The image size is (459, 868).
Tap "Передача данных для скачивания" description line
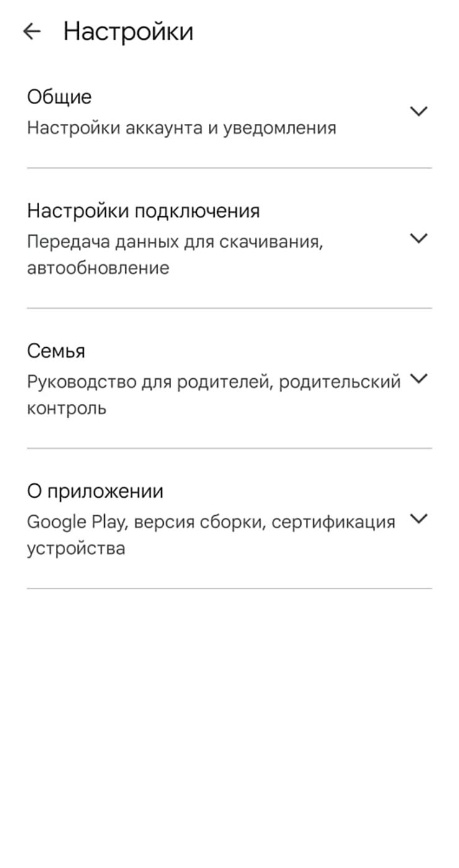tap(175, 241)
